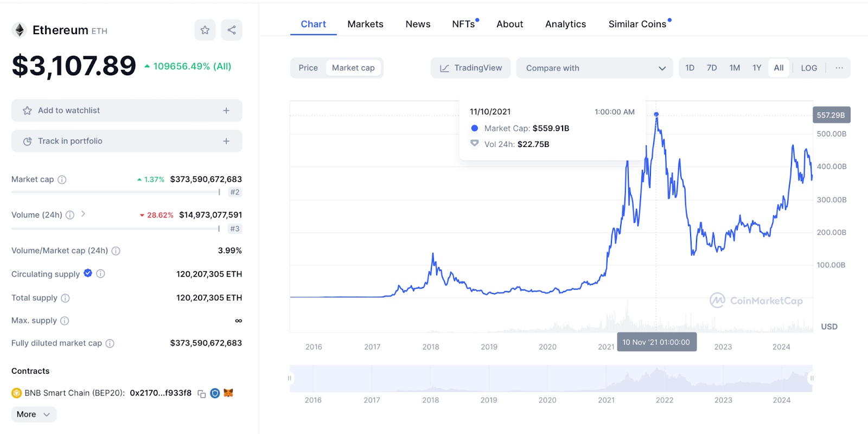Click the star icon in Add to watchlist
Image resolution: width=868 pixels, height=434 pixels.
point(27,111)
